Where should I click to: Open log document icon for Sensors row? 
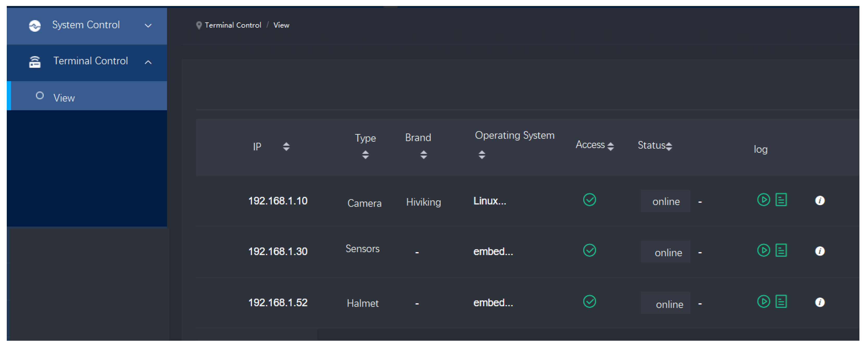781,250
